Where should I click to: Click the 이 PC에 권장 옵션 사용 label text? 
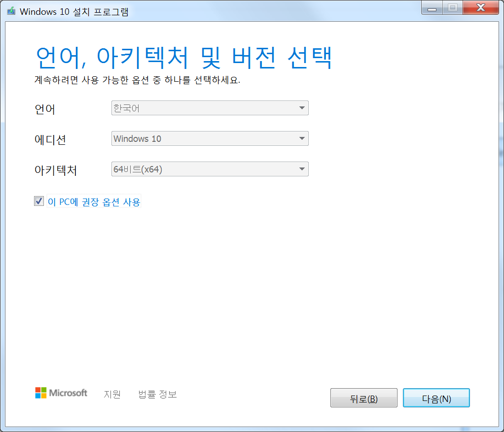(x=94, y=201)
